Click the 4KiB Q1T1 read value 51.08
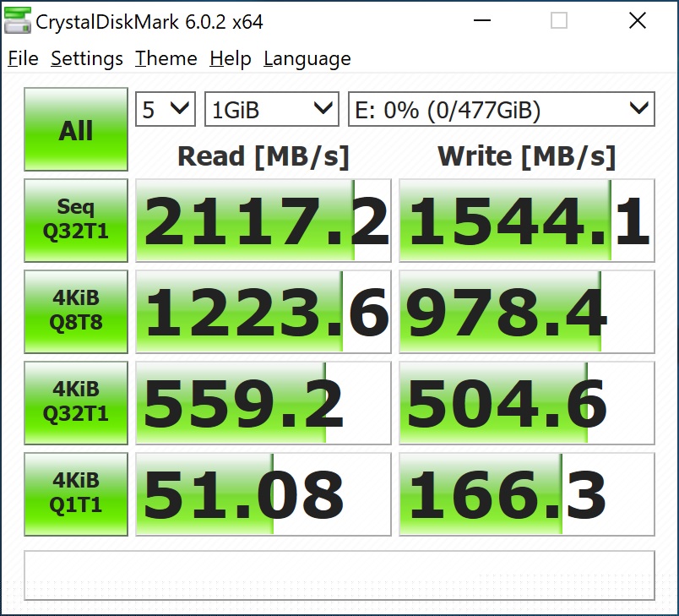The width and height of the screenshot is (679, 616). click(263, 494)
